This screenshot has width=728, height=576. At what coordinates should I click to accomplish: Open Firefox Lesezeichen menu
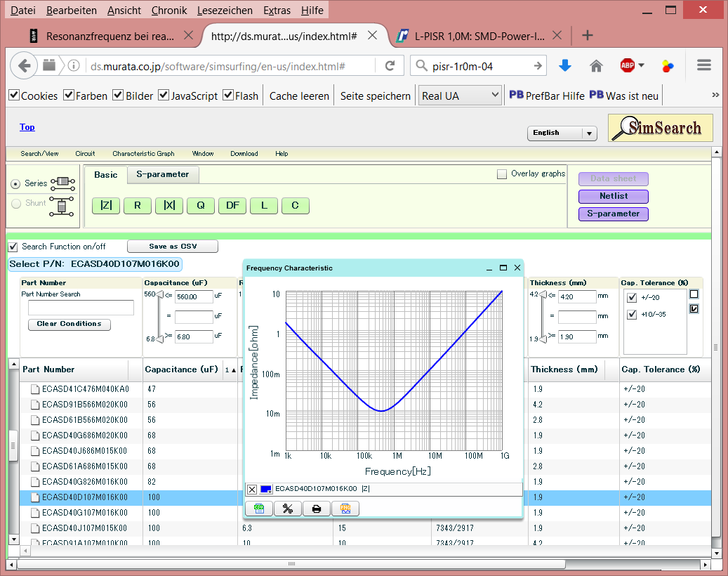point(225,11)
